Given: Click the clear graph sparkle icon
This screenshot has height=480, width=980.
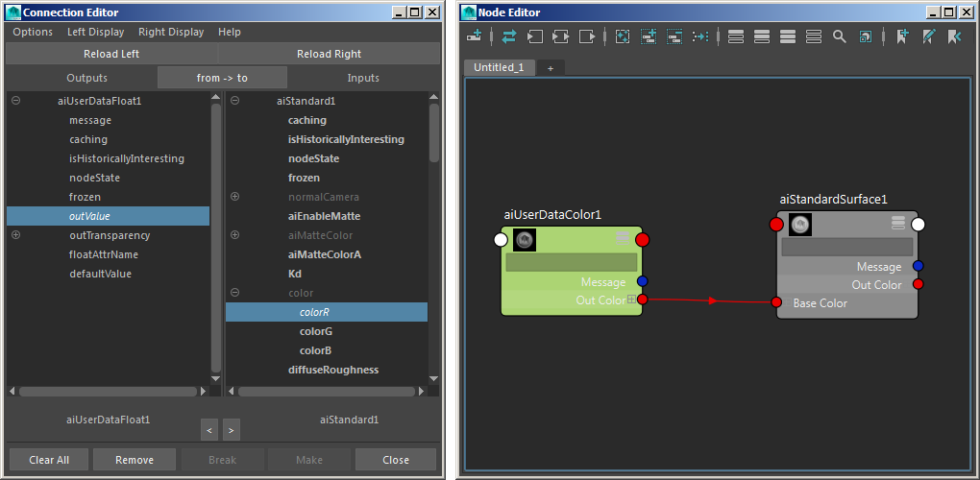Looking at the screenshot, I should [623, 36].
